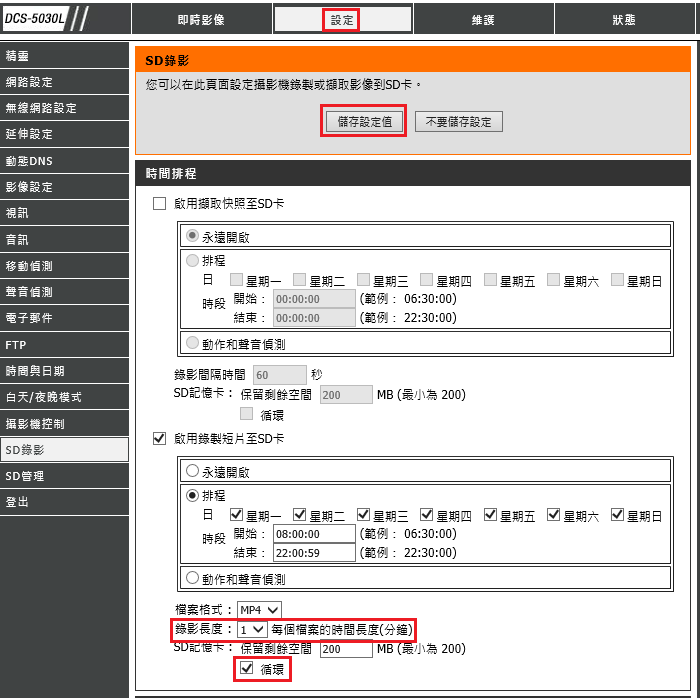Open the 狀態 tab

click(624, 20)
